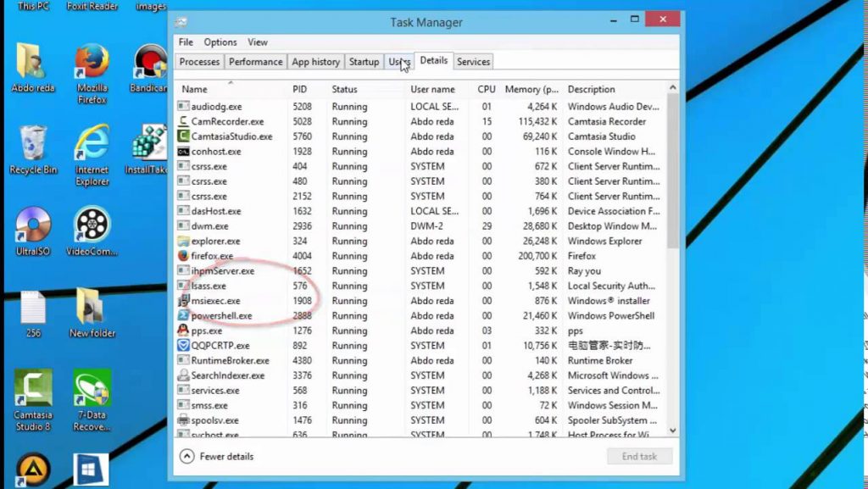Select the audiodg.exe process row
Viewport: 868px width, 489px height.
click(421, 106)
